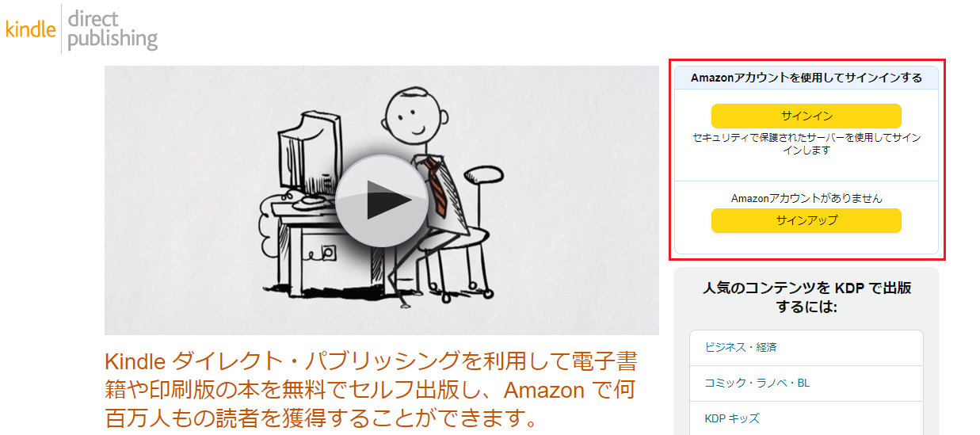Click the gray 'direct publishing' logo text
The height and width of the screenshot is (435, 980).
(x=112, y=29)
